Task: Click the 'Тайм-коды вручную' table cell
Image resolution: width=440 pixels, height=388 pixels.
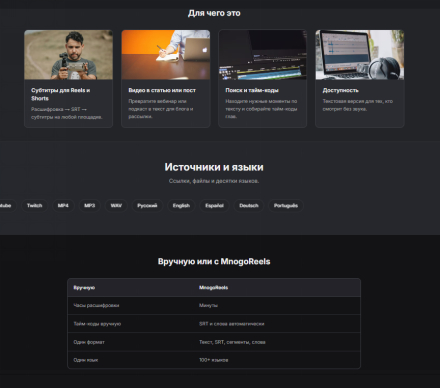Action: coord(97,324)
